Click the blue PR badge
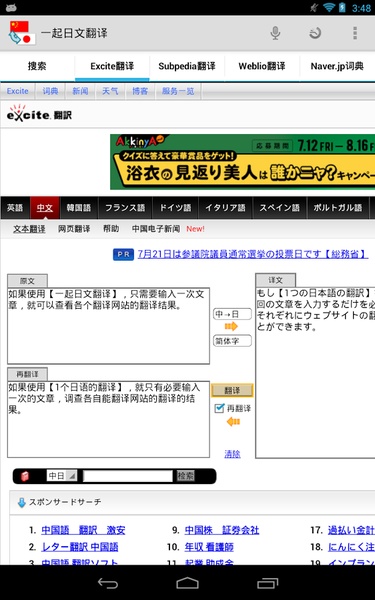 [123, 254]
